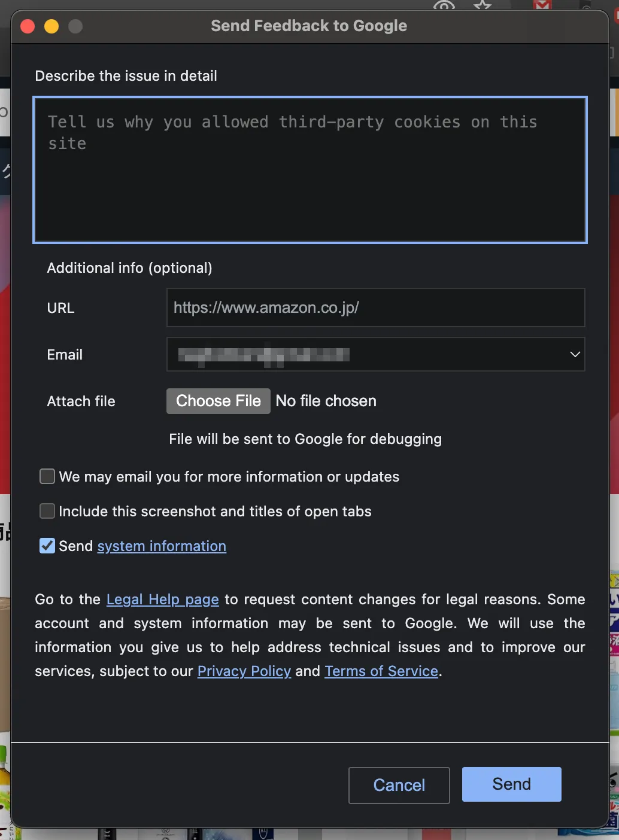Open the system information link

point(162,546)
